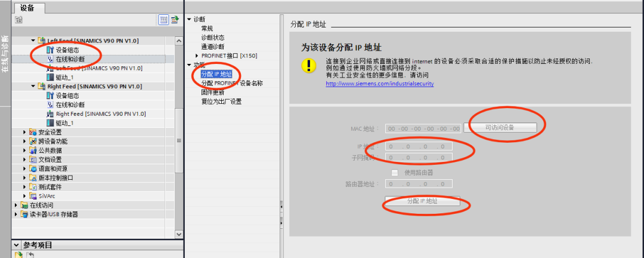The width and height of the screenshot is (644, 258).
Task: Expand the 读卡器/USB 存储器 node
Action: pyautogui.click(x=17, y=214)
